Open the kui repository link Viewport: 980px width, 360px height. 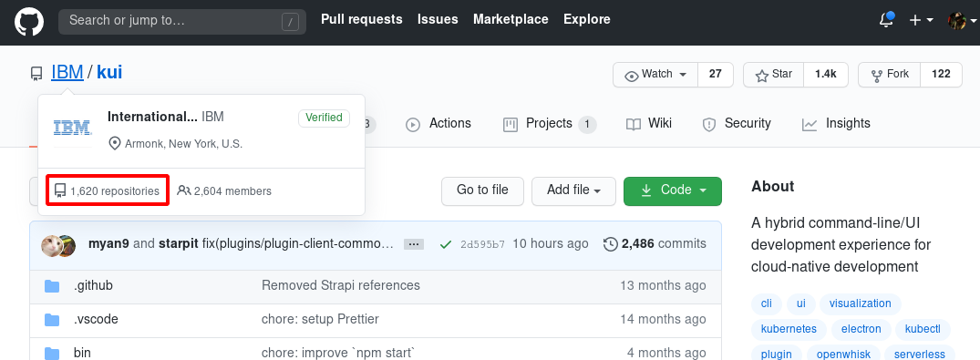click(x=109, y=73)
